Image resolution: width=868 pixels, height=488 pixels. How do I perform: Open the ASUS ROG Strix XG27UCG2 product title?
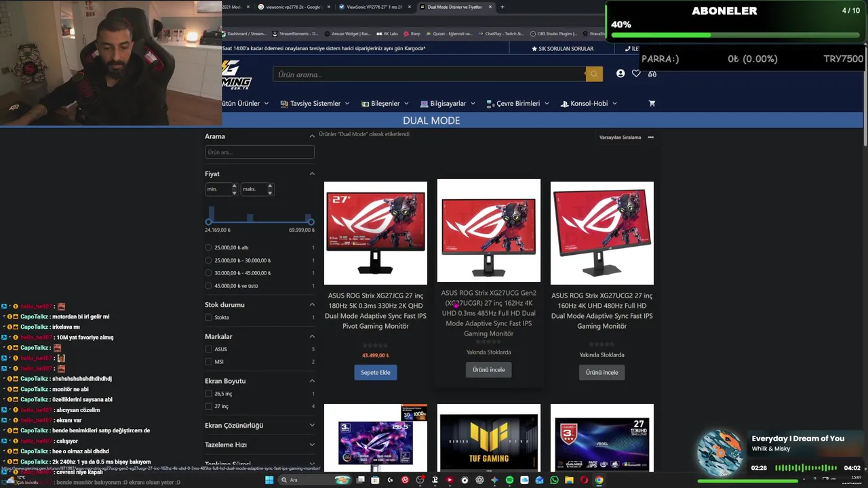point(602,311)
